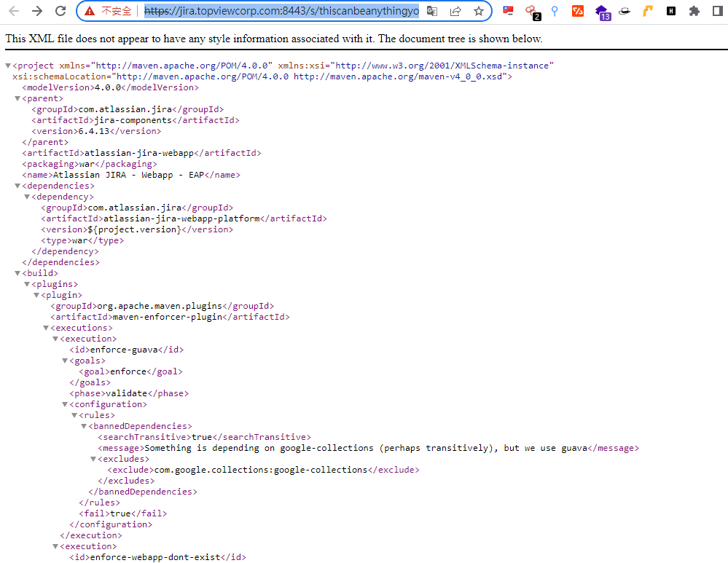Screen dimensions: 728x563
Task: Open the blue pin extension icon
Action: 555,11
